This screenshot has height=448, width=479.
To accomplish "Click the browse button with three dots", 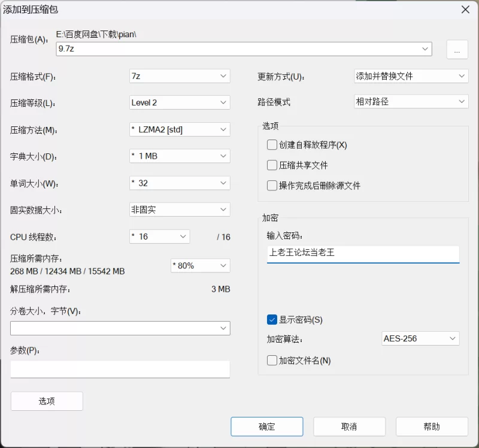I will [x=457, y=49].
